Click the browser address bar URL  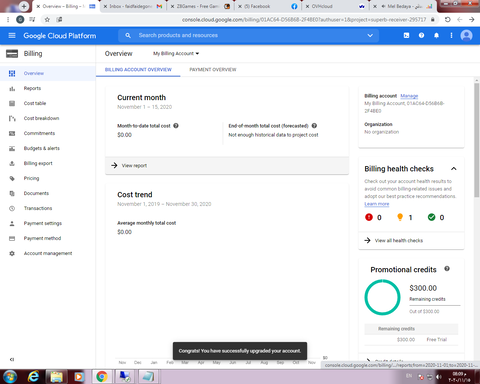[304, 20]
